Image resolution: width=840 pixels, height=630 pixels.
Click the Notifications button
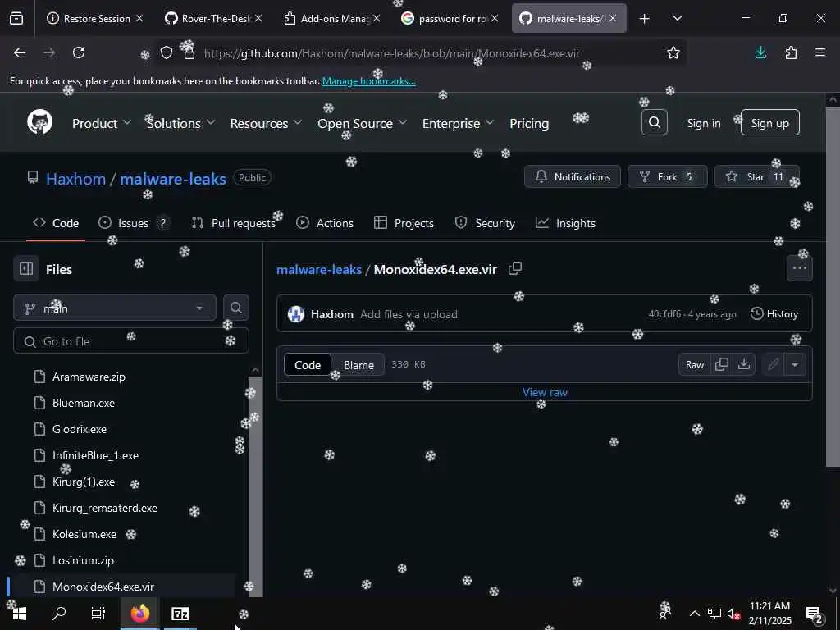click(x=572, y=176)
